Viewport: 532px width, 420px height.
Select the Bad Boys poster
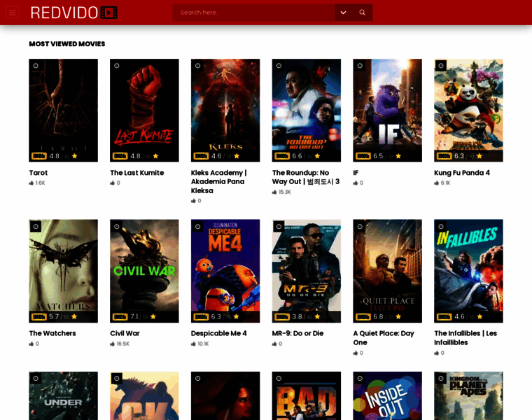[307, 396]
